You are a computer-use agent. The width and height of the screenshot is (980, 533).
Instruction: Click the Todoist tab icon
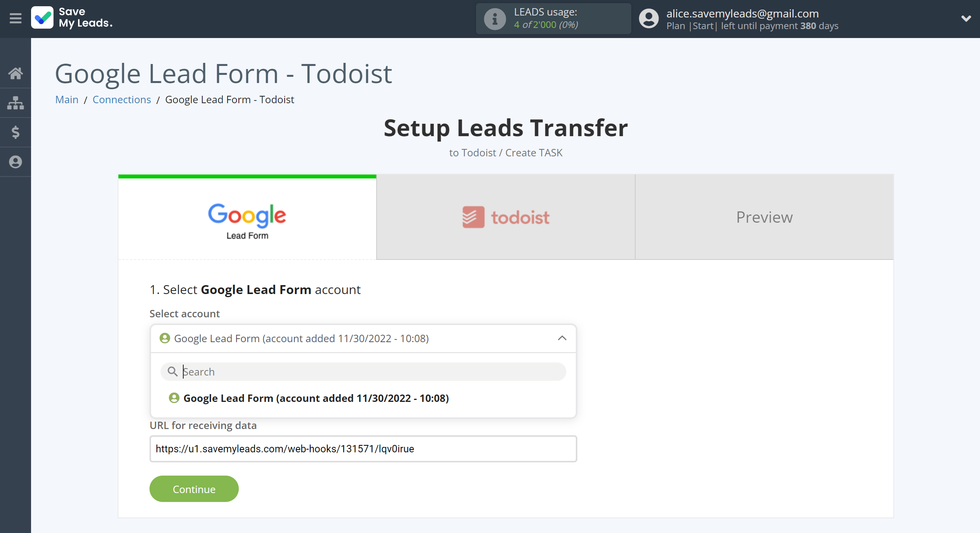point(473,216)
